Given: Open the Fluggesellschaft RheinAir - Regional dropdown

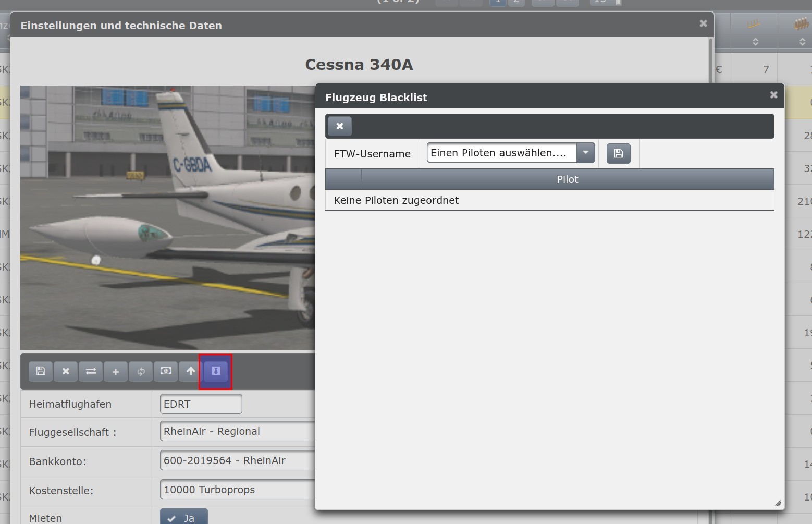Looking at the screenshot, I should (x=238, y=432).
